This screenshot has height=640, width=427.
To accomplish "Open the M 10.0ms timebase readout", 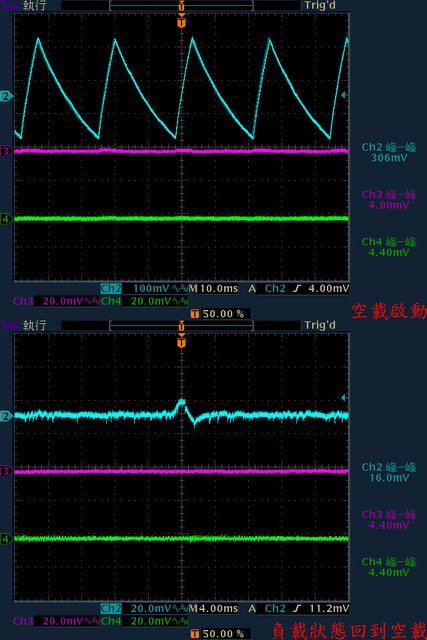I will 214,289.
